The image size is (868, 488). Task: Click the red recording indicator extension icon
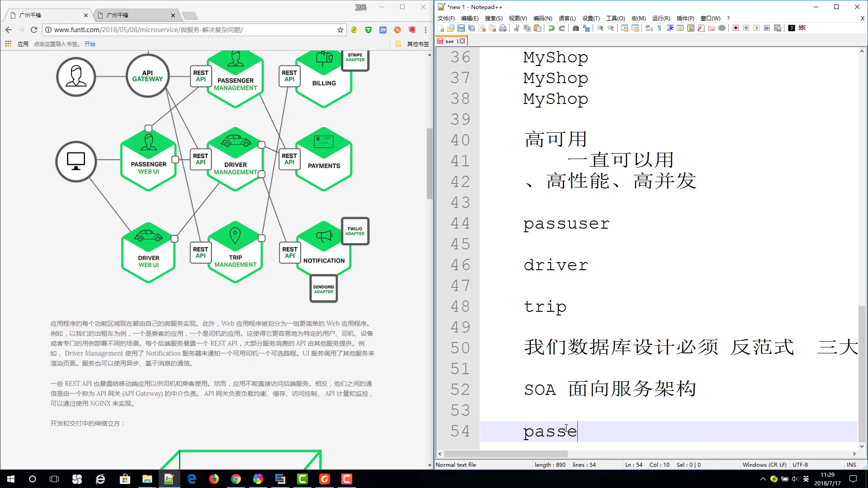tap(412, 30)
